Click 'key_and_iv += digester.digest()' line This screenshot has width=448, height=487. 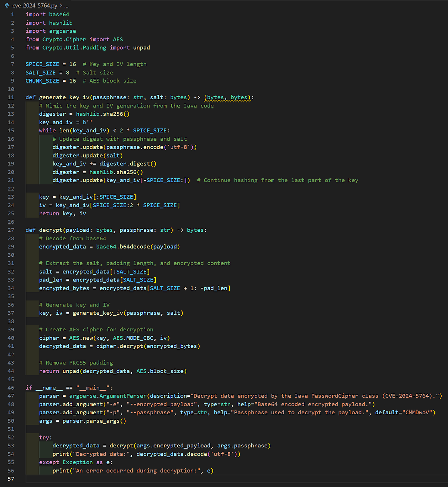pos(105,163)
